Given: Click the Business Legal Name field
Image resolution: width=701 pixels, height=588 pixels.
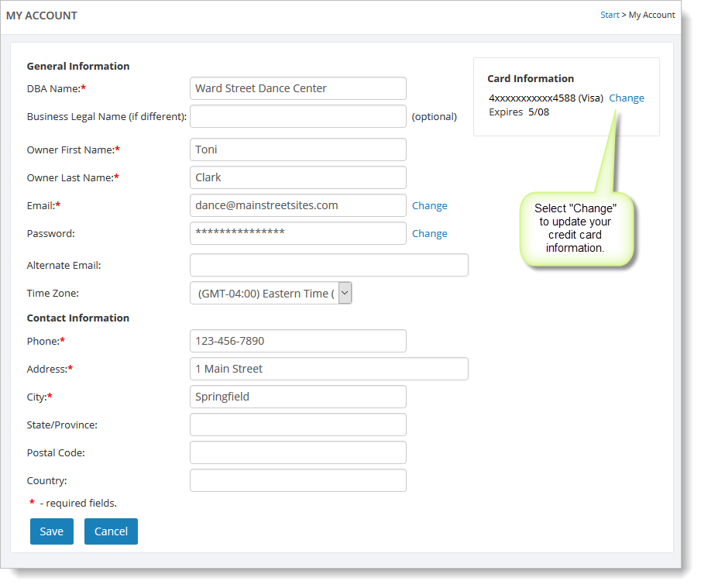Looking at the screenshot, I should [x=297, y=116].
